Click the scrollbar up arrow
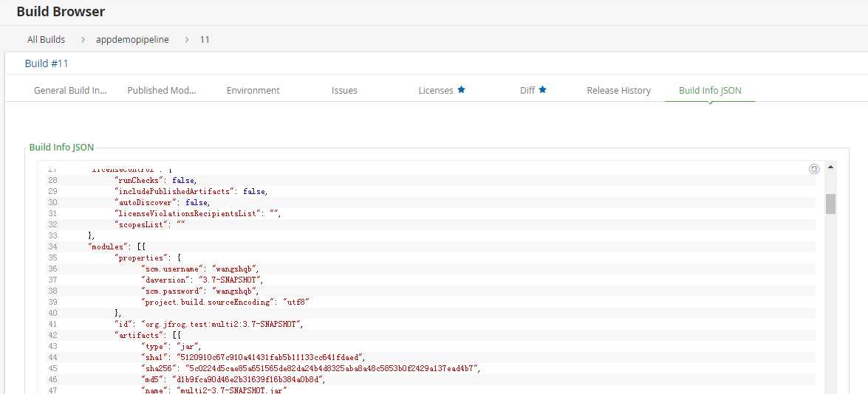The width and height of the screenshot is (868, 394). (x=830, y=166)
